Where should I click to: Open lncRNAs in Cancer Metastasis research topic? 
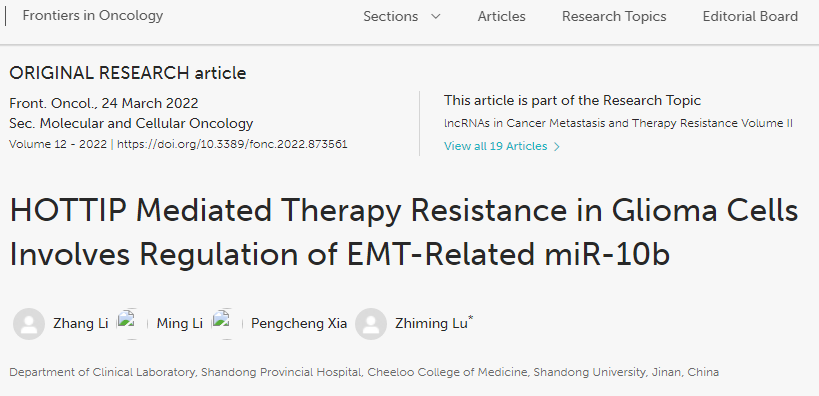(618, 123)
